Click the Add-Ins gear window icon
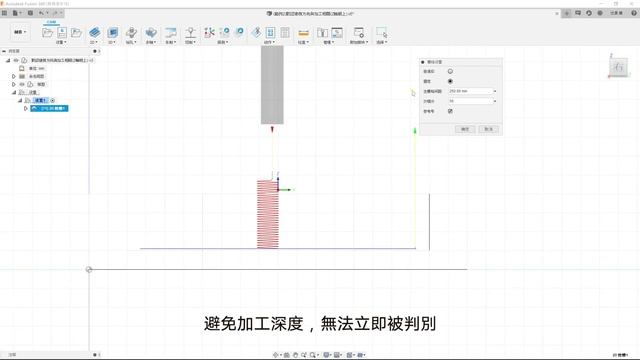 359,32
